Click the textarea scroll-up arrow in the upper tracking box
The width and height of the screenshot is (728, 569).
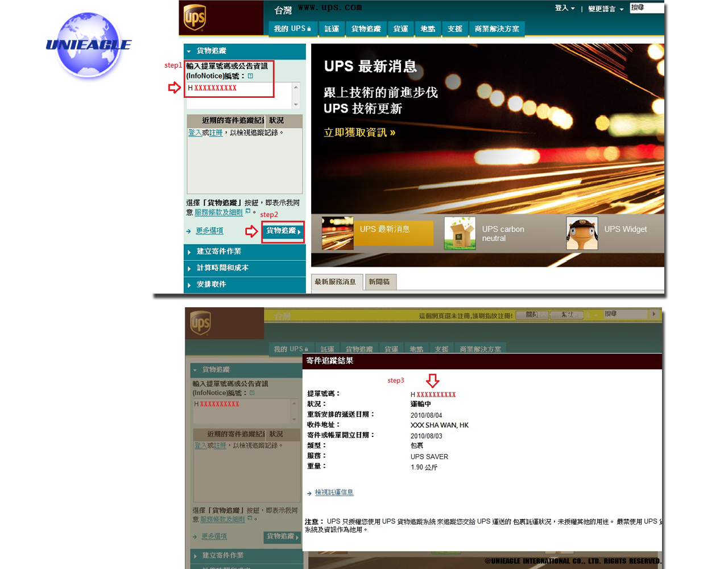(296, 87)
